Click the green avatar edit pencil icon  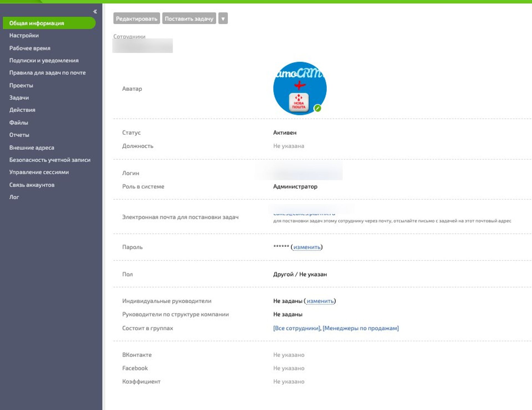[318, 108]
